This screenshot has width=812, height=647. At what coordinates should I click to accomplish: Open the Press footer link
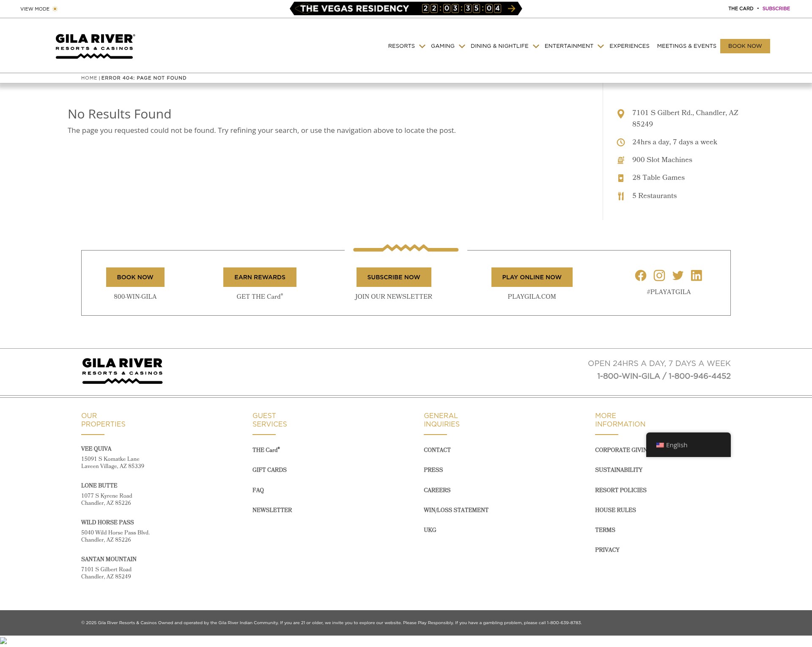pyautogui.click(x=433, y=470)
